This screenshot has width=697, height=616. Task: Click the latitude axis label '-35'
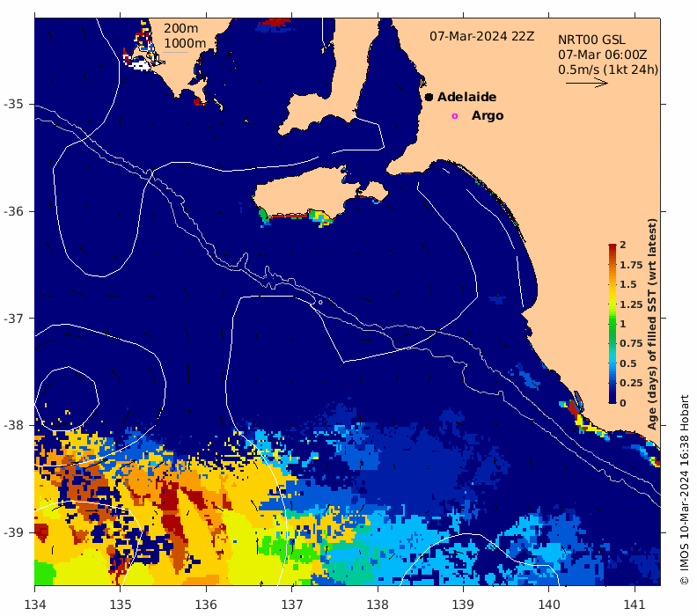pos(14,104)
